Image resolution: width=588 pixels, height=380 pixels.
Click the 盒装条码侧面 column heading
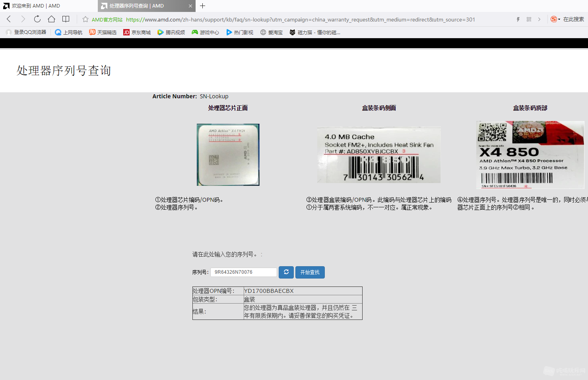[x=379, y=108]
